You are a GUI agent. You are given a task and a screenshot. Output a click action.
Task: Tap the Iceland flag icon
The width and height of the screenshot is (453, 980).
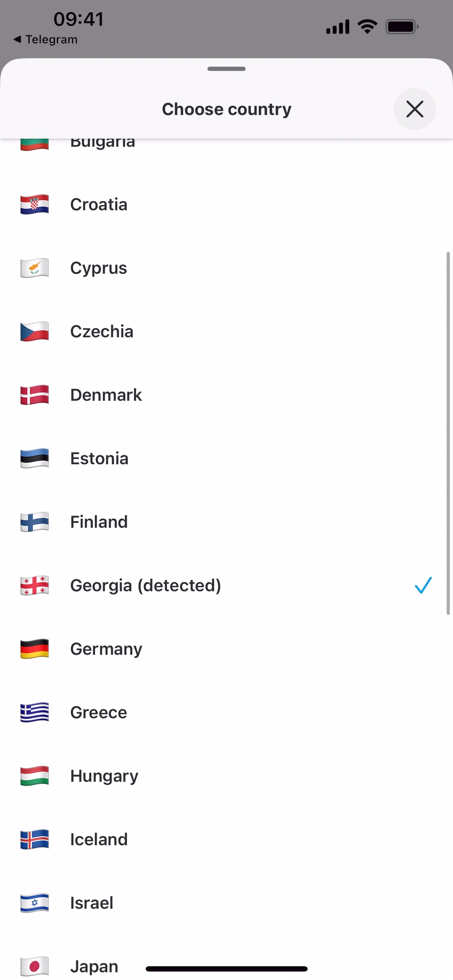pyautogui.click(x=35, y=839)
